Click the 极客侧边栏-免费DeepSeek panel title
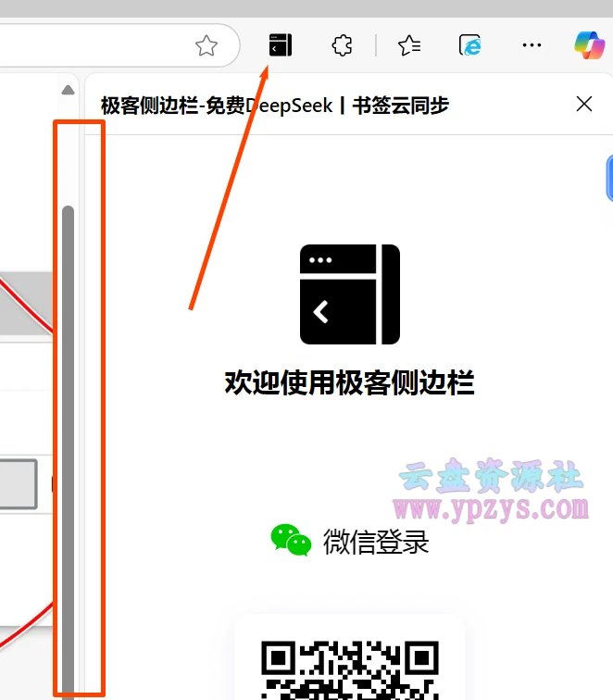 274,105
